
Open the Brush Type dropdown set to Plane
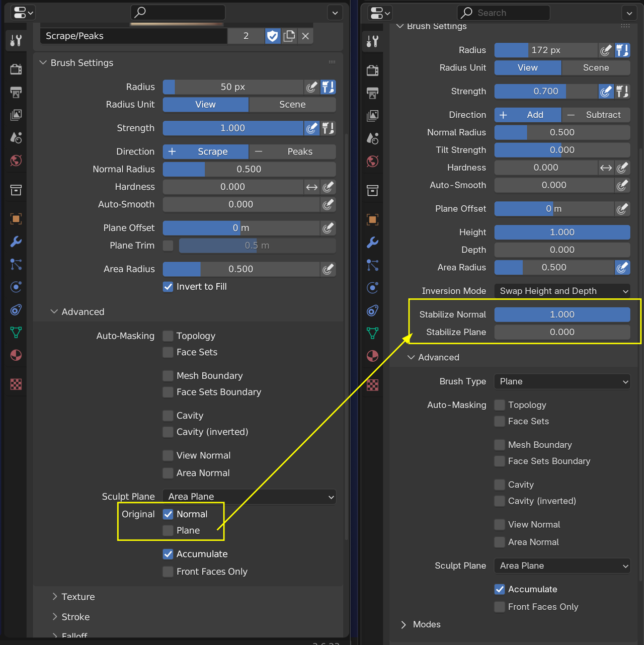562,381
